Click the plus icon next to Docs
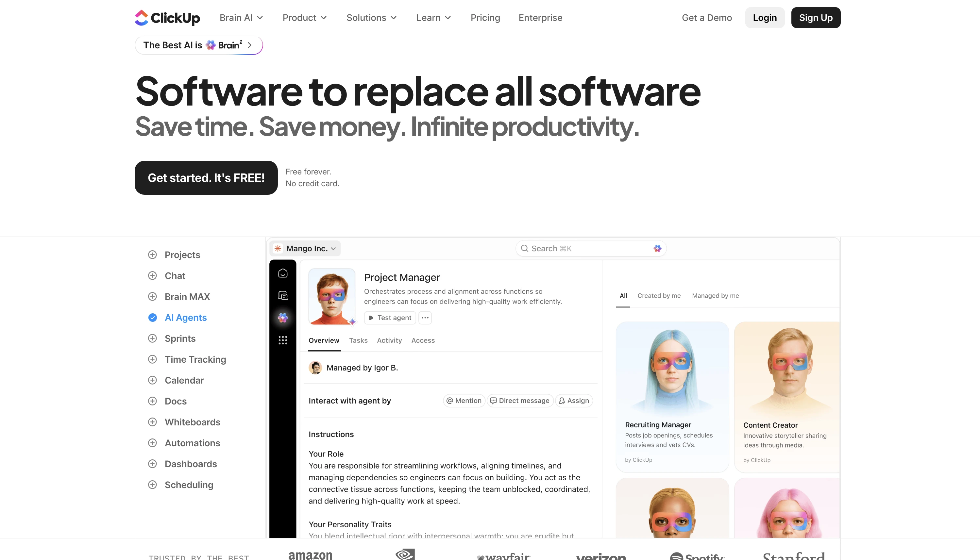The height and width of the screenshot is (560, 980). click(x=152, y=401)
